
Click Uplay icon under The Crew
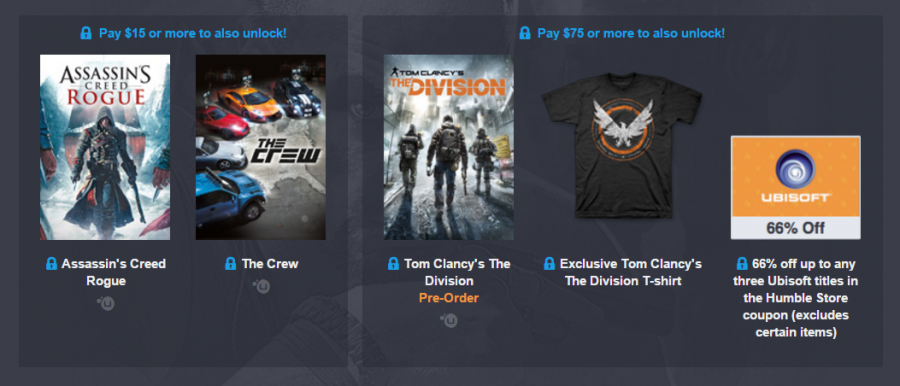[261, 286]
